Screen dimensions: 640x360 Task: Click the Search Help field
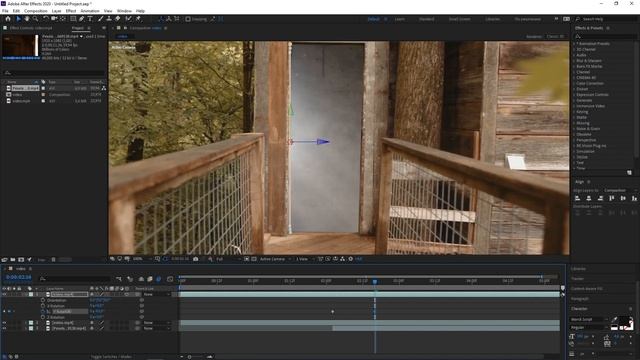605,19
